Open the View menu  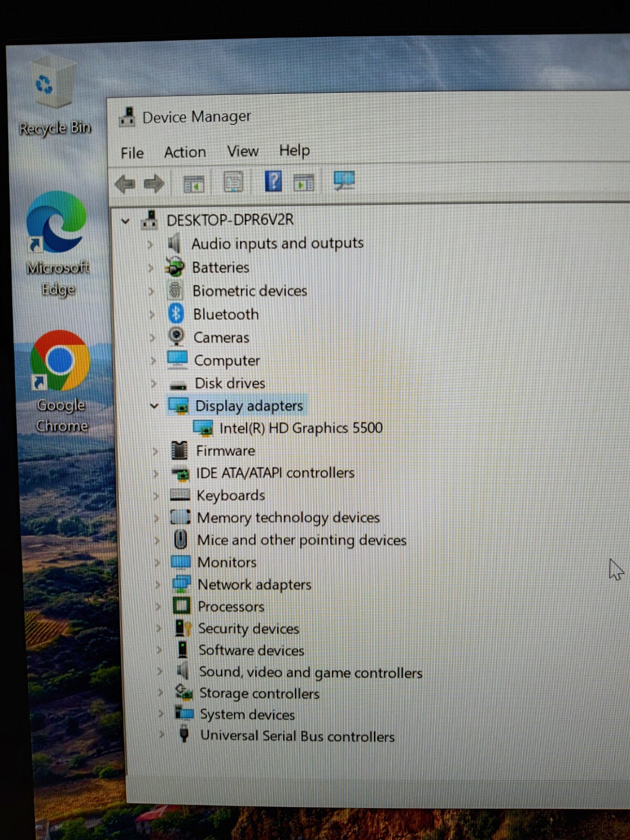tap(243, 151)
